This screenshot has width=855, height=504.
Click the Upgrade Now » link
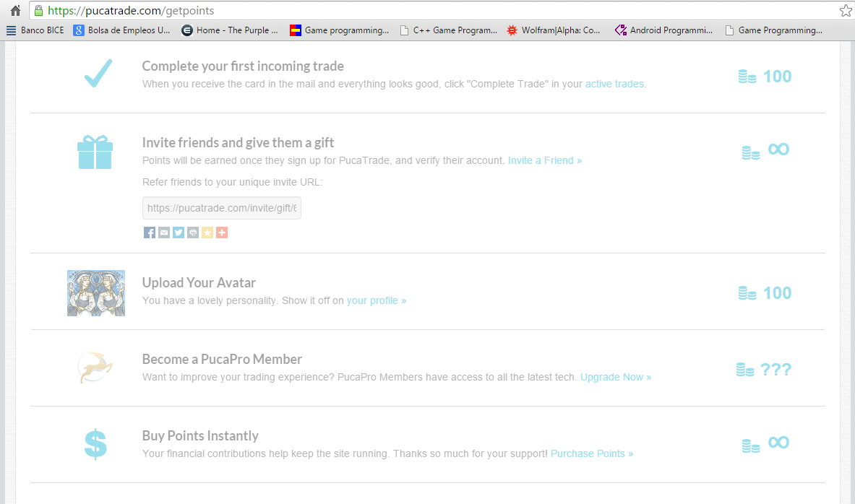[616, 377]
